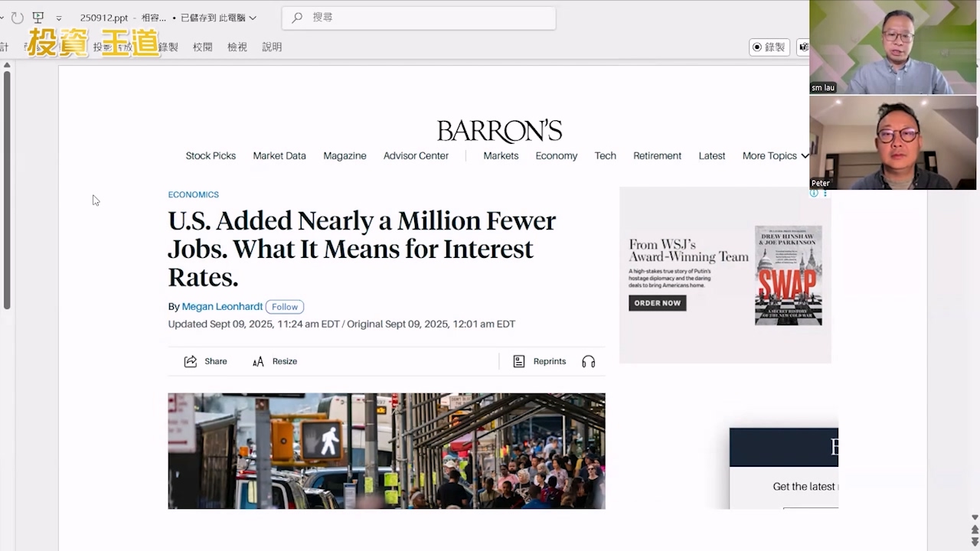
Task: Click the next slide double-arrow button
Action: pos(974,542)
